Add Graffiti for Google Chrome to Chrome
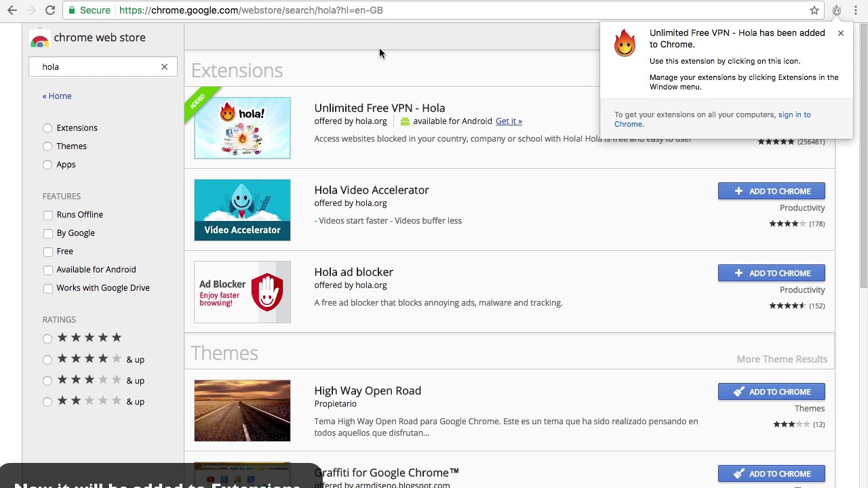The image size is (868, 488). click(x=772, y=474)
